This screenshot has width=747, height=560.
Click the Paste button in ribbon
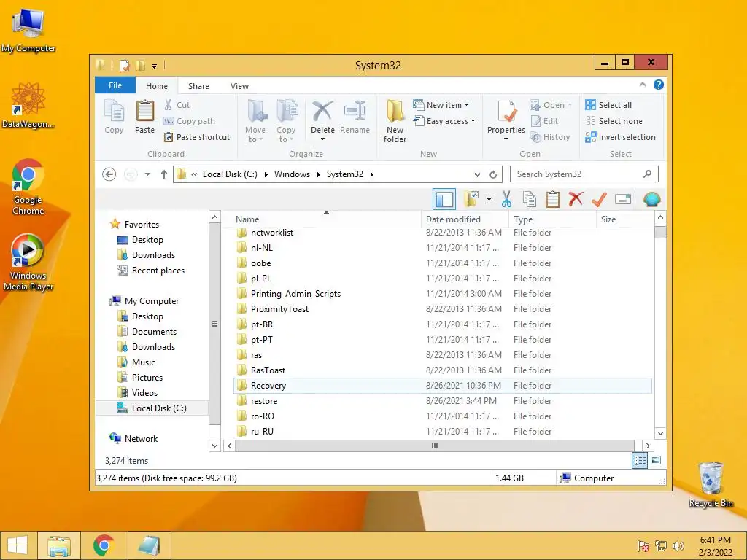(145, 117)
